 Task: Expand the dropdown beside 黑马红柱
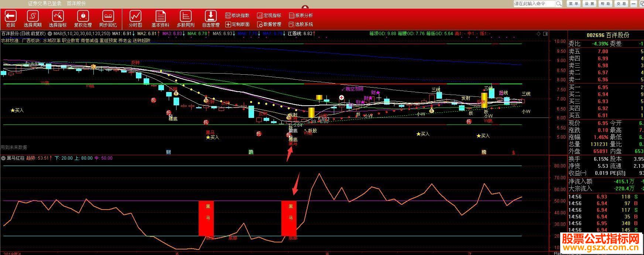coord(3,158)
